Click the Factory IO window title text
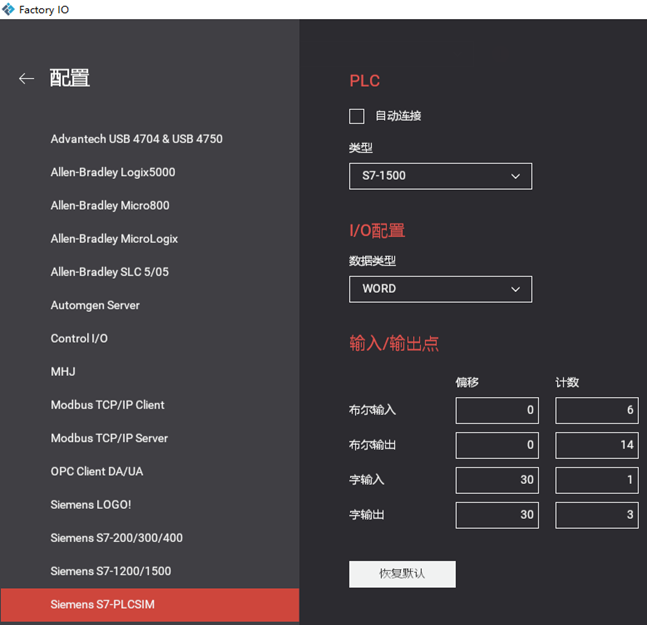The image size is (647, 625). point(44,9)
